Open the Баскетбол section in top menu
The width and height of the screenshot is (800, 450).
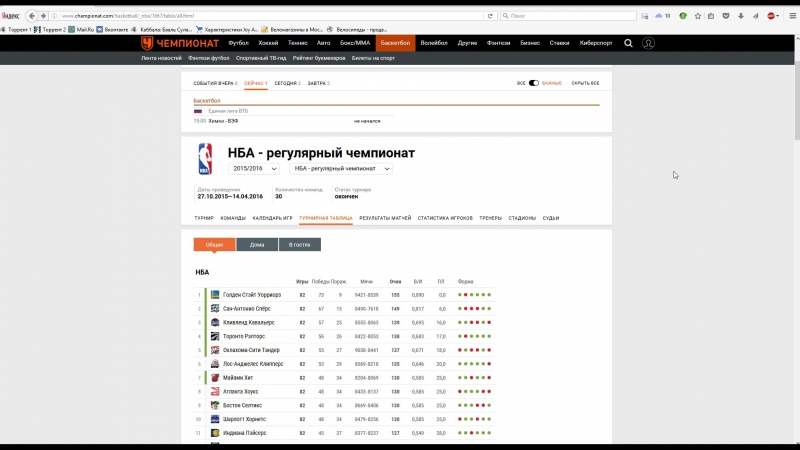[395, 43]
